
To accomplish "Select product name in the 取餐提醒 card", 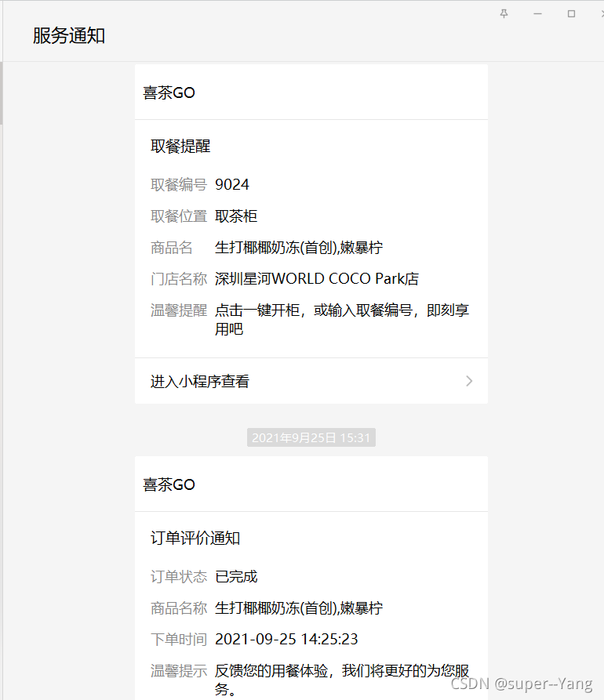I will 298,248.
